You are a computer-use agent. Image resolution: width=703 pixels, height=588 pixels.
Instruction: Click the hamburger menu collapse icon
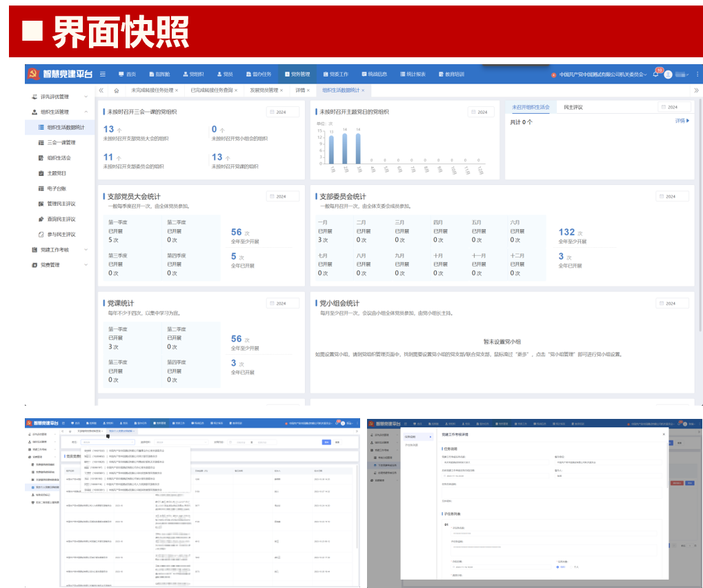[x=103, y=74]
